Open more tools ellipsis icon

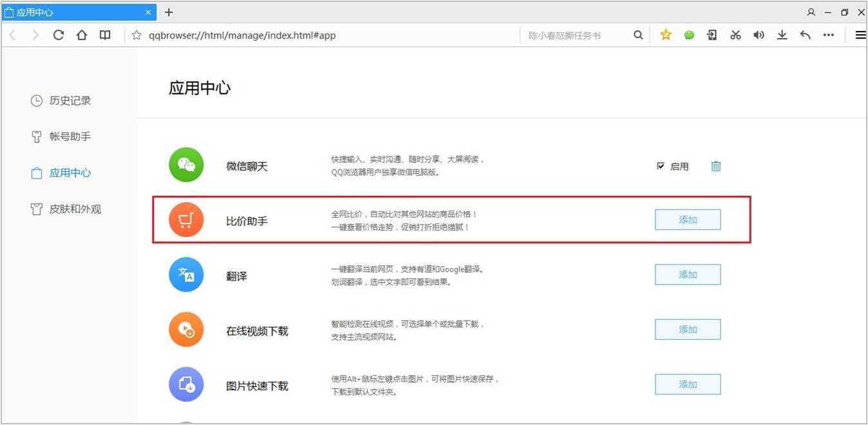[829, 35]
